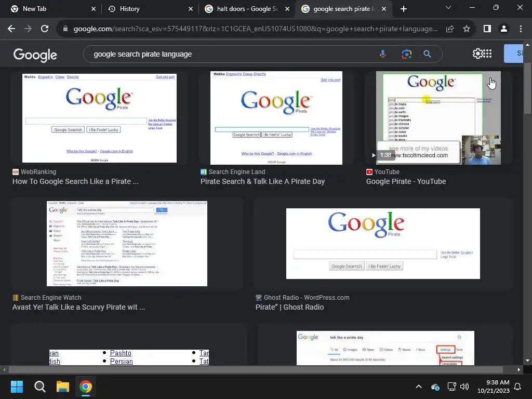The height and width of the screenshot is (399, 532).
Task: Switch to the New Tab tab
Action: [51, 9]
